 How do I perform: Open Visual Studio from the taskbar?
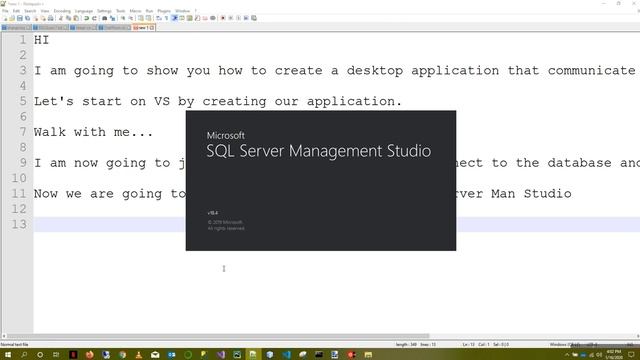[221, 355]
